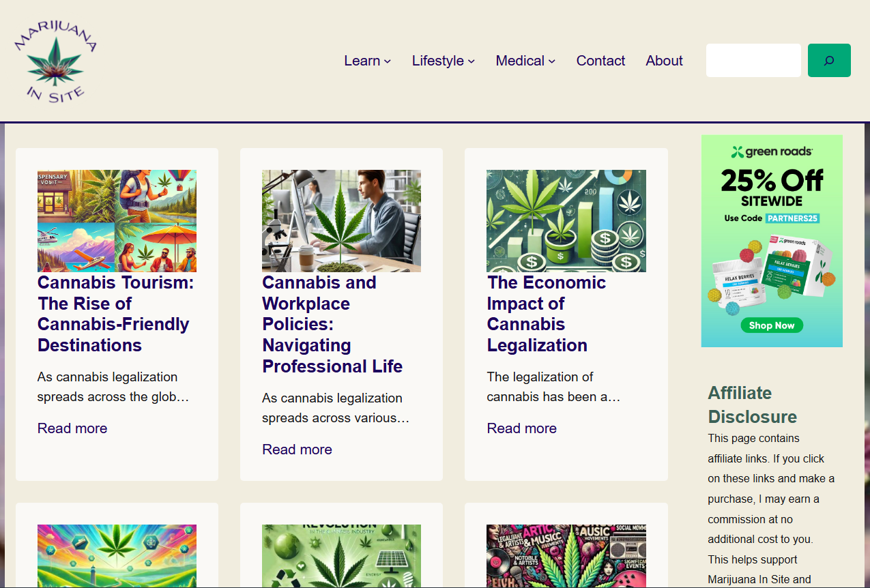870x588 pixels.
Task: Click Read more under Cannabis Tourism
Action: [x=72, y=428]
